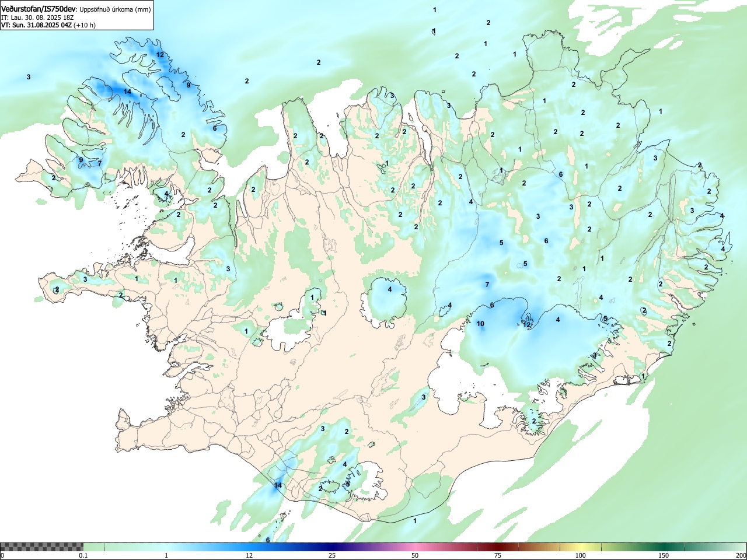Screen dimensions: 747x560
Task: Click the legend tick label '25'
Action: (x=332, y=555)
